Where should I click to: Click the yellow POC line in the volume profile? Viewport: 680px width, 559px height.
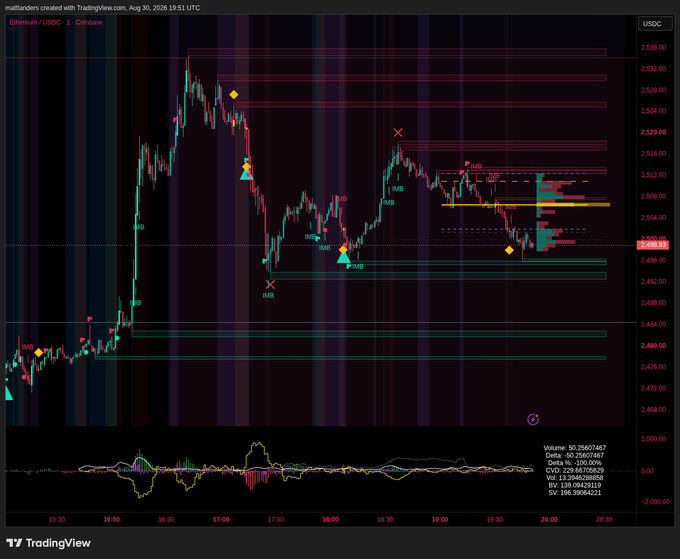click(526, 204)
